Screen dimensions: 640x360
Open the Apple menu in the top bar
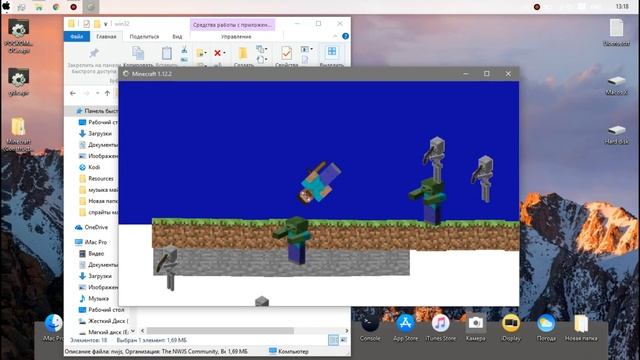(x=6, y=6)
